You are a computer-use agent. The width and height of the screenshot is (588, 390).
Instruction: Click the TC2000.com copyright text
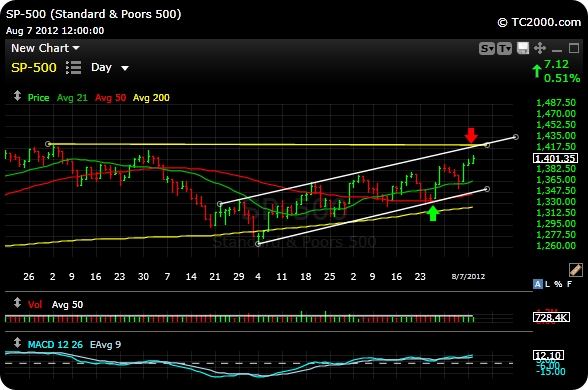coord(539,22)
